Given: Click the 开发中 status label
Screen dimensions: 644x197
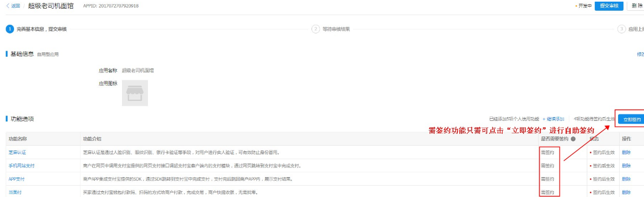Looking at the screenshot, I should click(x=583, y=6).
